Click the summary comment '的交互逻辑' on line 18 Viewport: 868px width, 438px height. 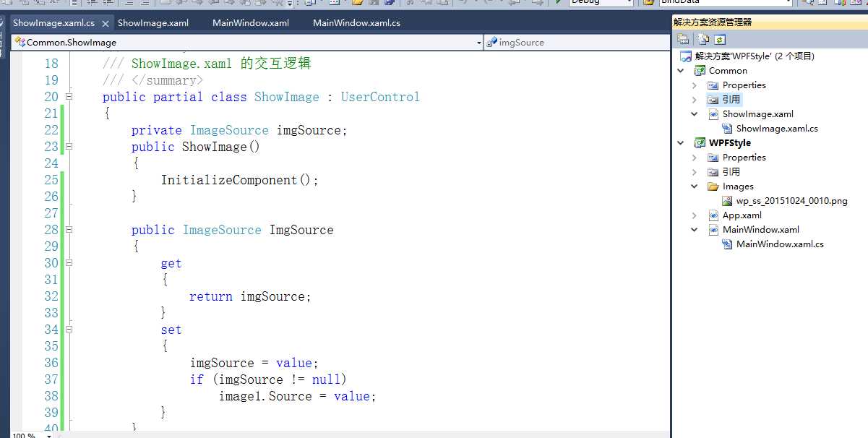276,64
